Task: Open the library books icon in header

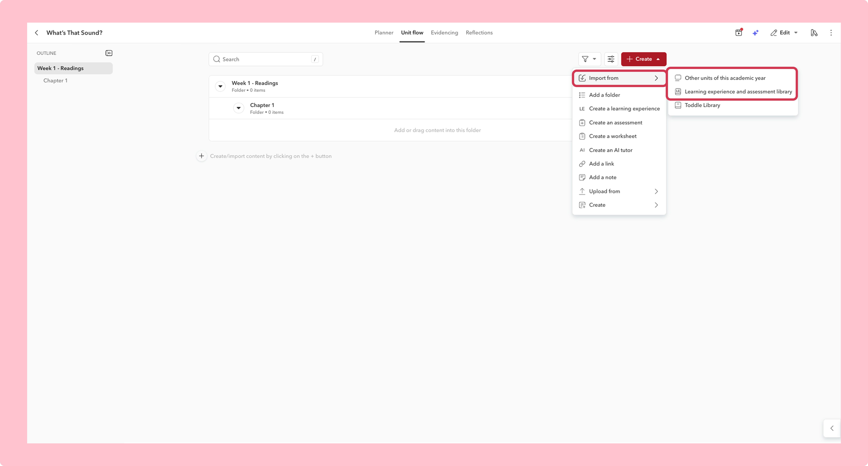Action: click(x=814, y=33)
